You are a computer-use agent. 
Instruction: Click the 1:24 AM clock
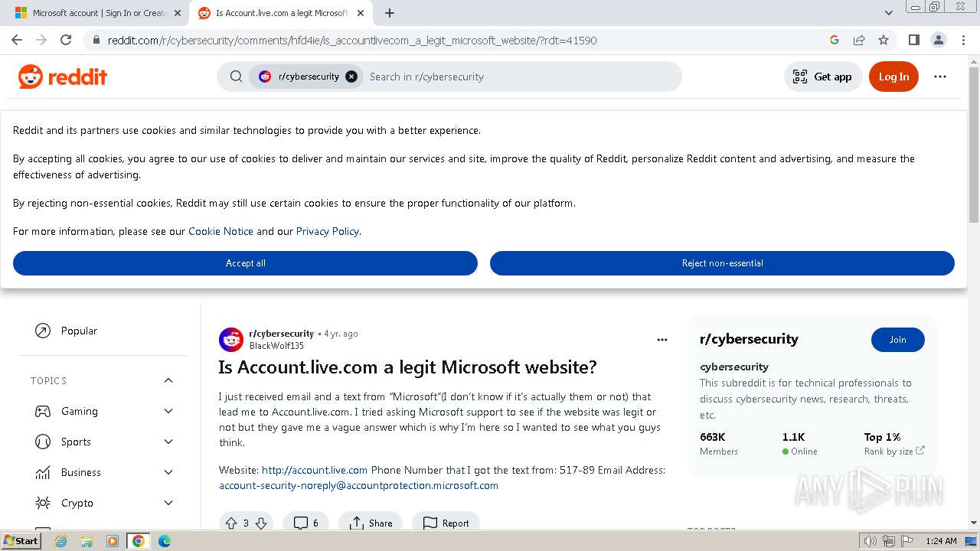click(x=941, y=541)
